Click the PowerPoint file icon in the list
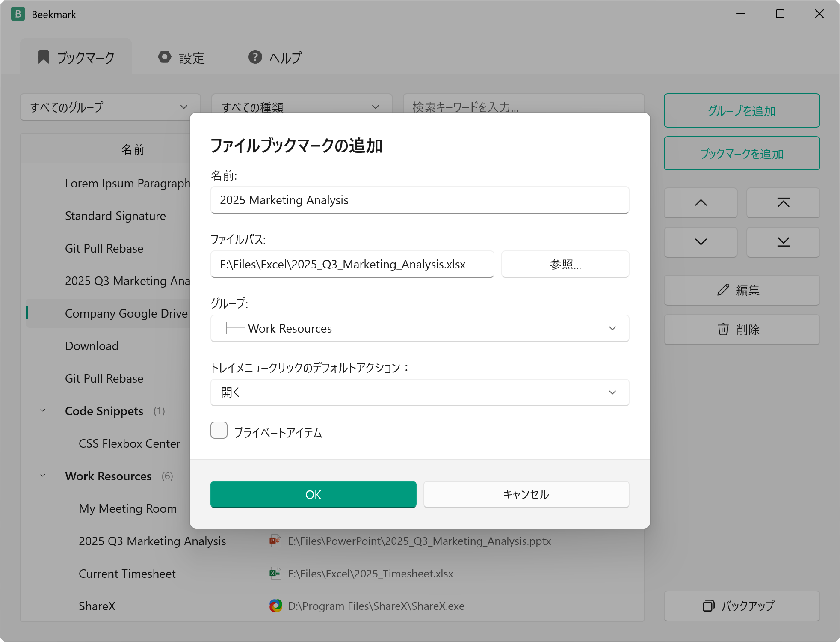Screen dimensions: 840x642 point(275,541)
